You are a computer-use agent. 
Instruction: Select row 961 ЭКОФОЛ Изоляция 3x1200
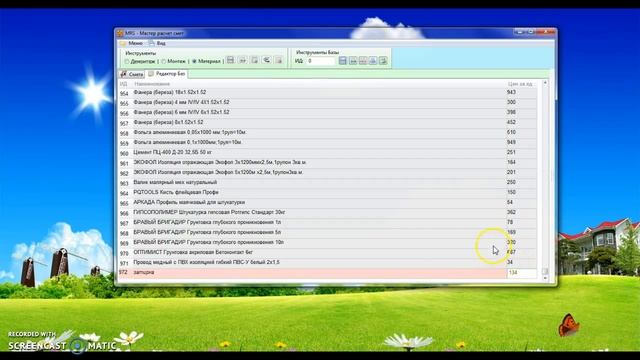tap(327, 162)
